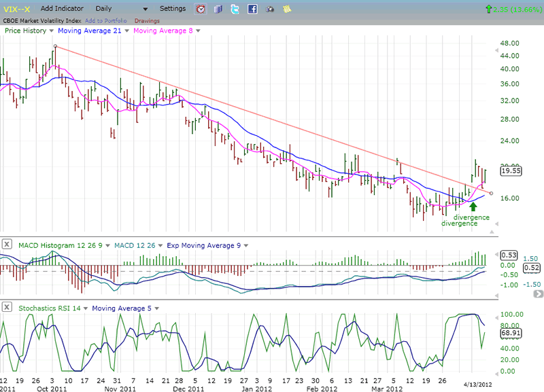The width and height of the screenshot is (544, 392).
Task: Click the green divergence arrow marker
Action: pos(473,206)
